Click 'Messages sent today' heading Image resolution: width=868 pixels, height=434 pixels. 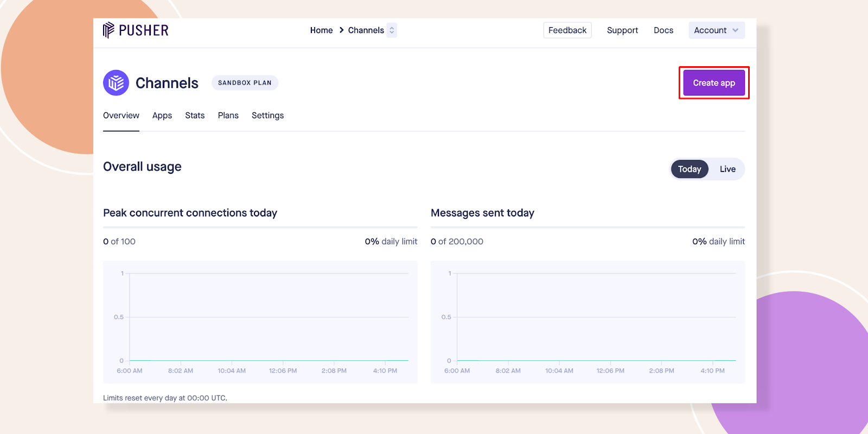tap(482, 213)
